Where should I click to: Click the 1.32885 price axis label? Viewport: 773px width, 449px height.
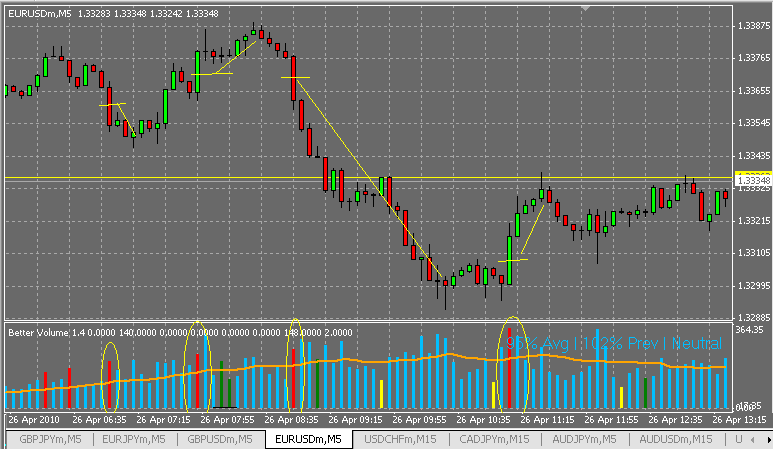754,317
